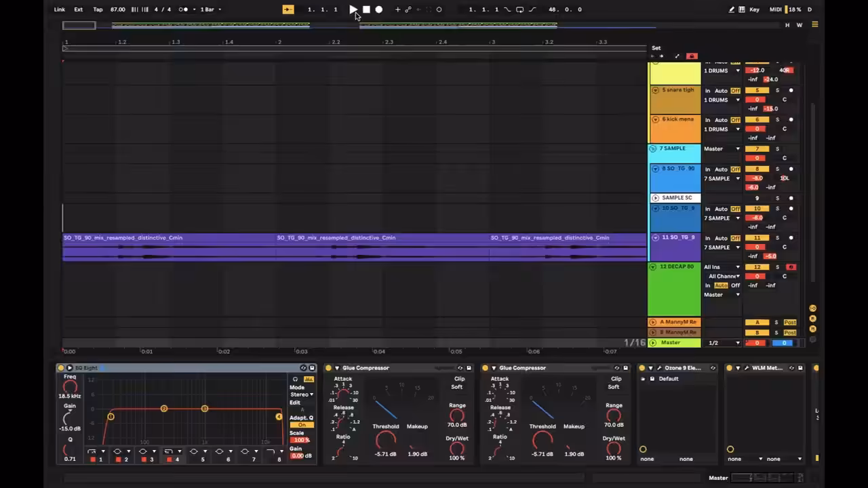Toggle the metronome icon next to the tempo
The width and height of the screenshot is (868, 488).
point(184,9)
